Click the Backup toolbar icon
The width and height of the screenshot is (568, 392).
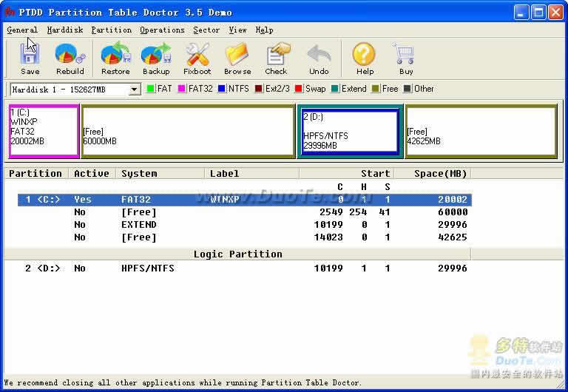point(156,58)
